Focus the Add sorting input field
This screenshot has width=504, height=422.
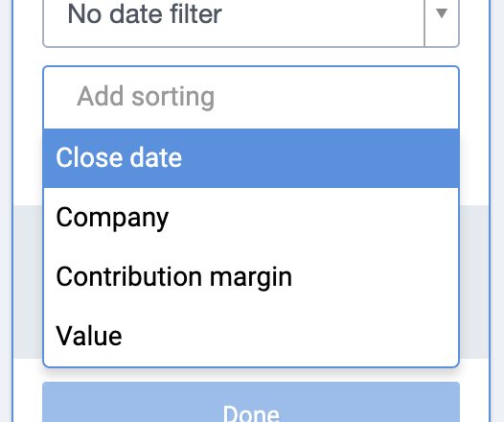point(251,97)
